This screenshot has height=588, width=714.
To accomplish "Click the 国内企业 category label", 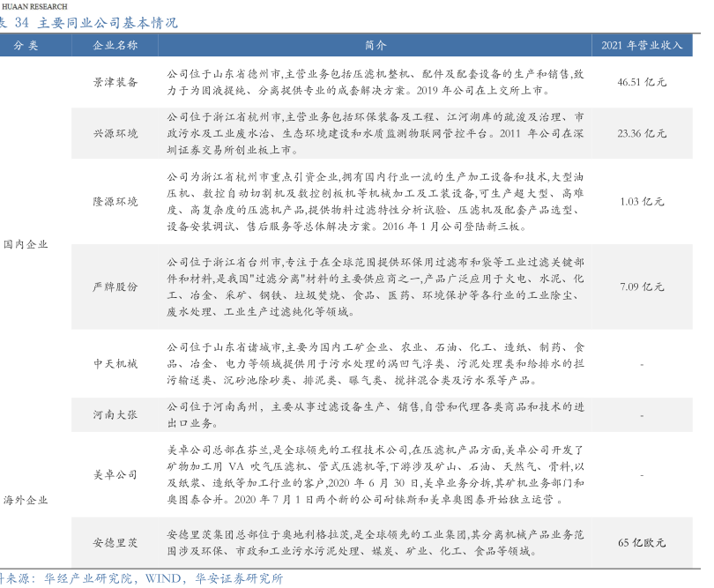I will pos(26,244).
